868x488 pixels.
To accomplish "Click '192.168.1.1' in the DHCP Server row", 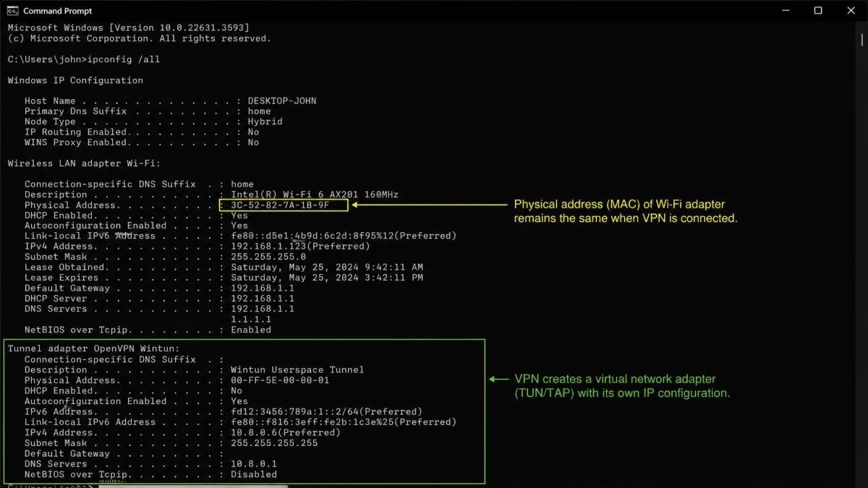I will pyautogui.click(x=263, y=299).
